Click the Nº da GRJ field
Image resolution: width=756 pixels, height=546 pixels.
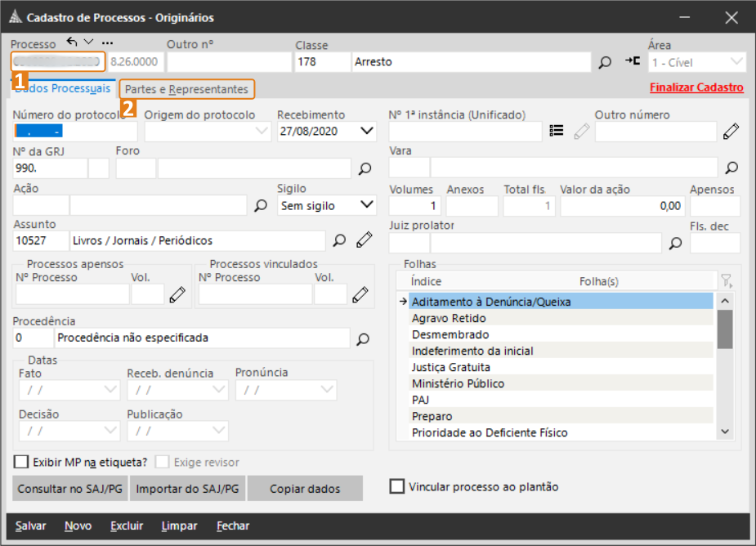tap(50, 168)
